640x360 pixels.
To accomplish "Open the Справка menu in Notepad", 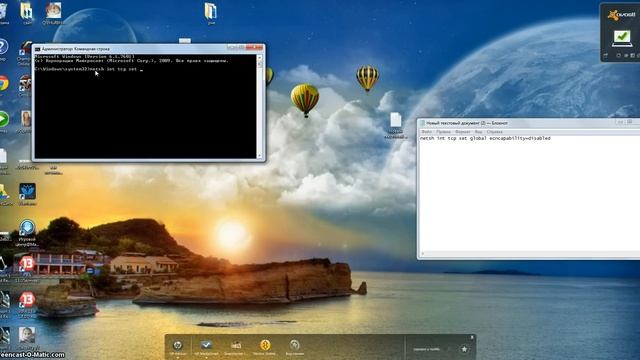I will click(x=494, y=132).
